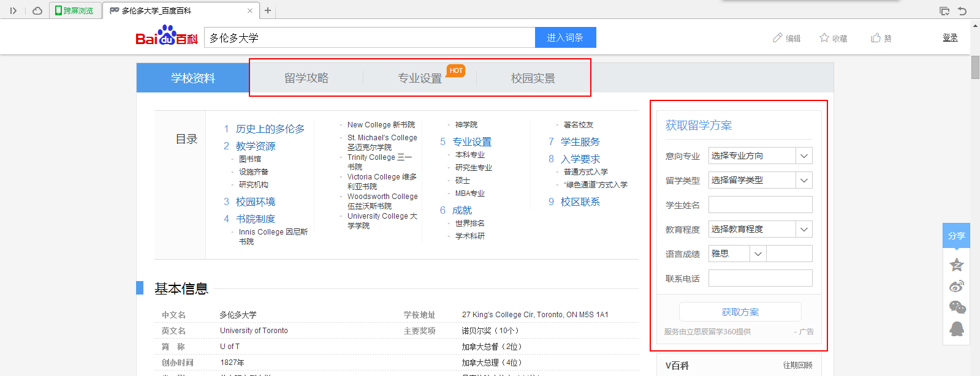980x376 pixels.
Task: Jump to the 专业设置 contents section
Action: point(472,141)
